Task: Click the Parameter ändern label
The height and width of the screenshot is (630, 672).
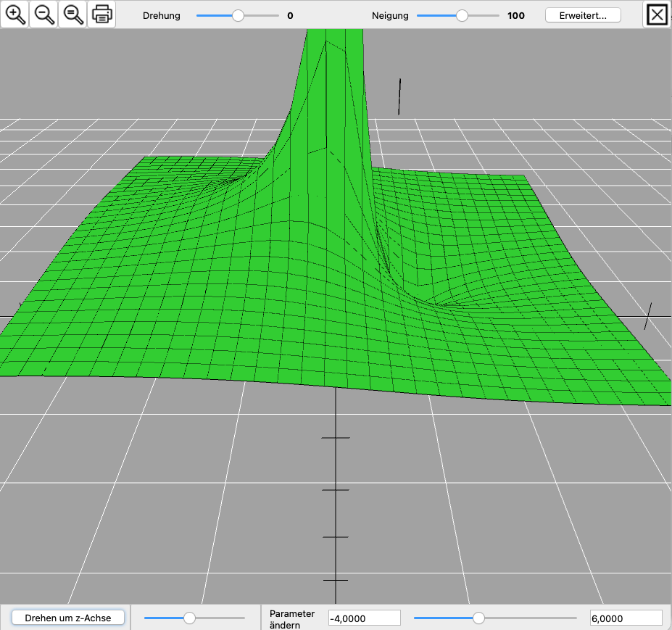Action: pyautogui.click(x=292, y=618)
